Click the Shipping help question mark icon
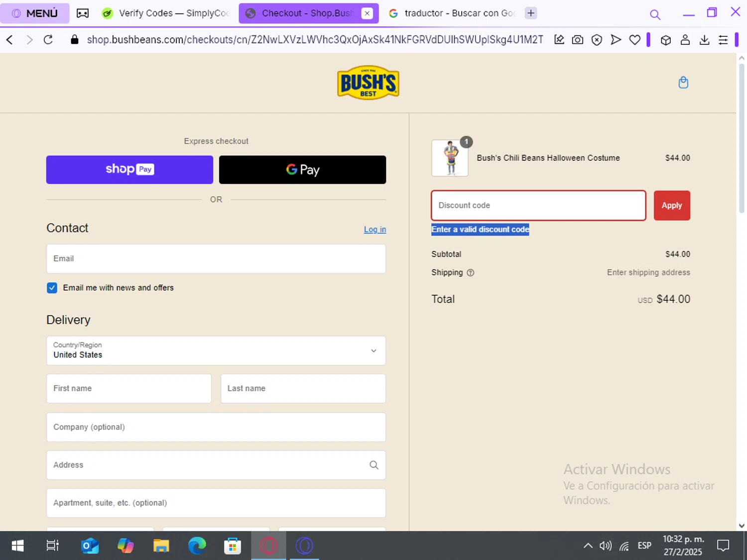The height and width of the screenshot is (560, 747). pyautogui.click(x=470, y=273)
